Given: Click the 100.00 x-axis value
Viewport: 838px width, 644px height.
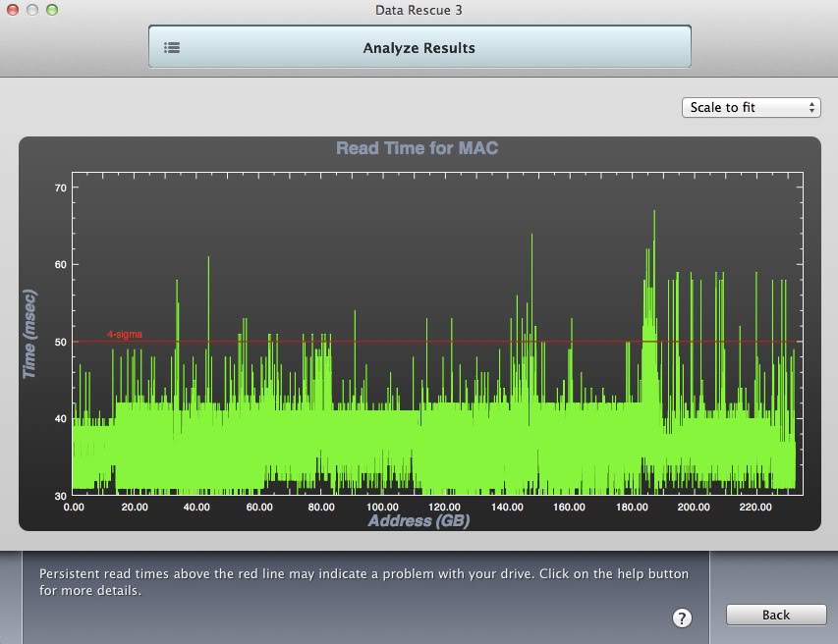Looking at the screenshot, I should click(x=382, y=507).
